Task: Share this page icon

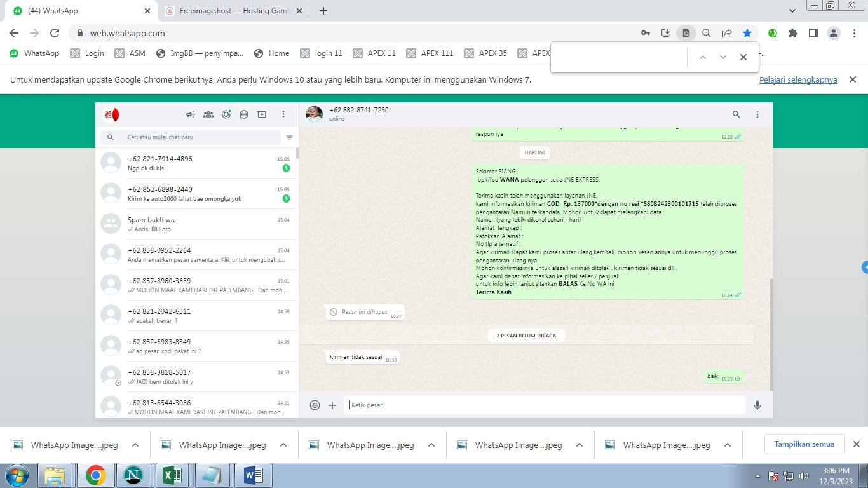Action: click(727, 33)
